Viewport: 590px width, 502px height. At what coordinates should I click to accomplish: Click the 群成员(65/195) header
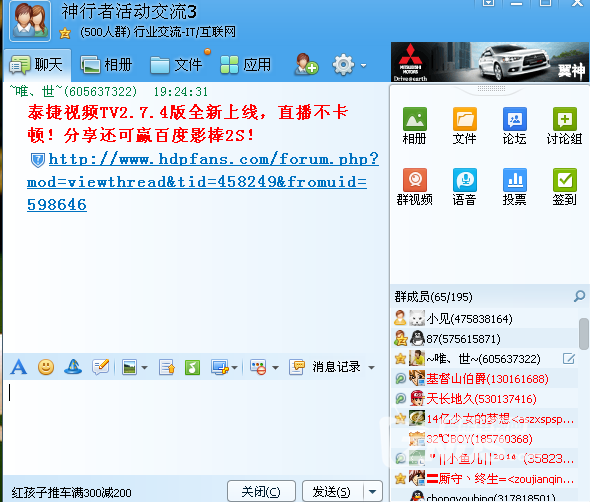(x=433, y=297)
